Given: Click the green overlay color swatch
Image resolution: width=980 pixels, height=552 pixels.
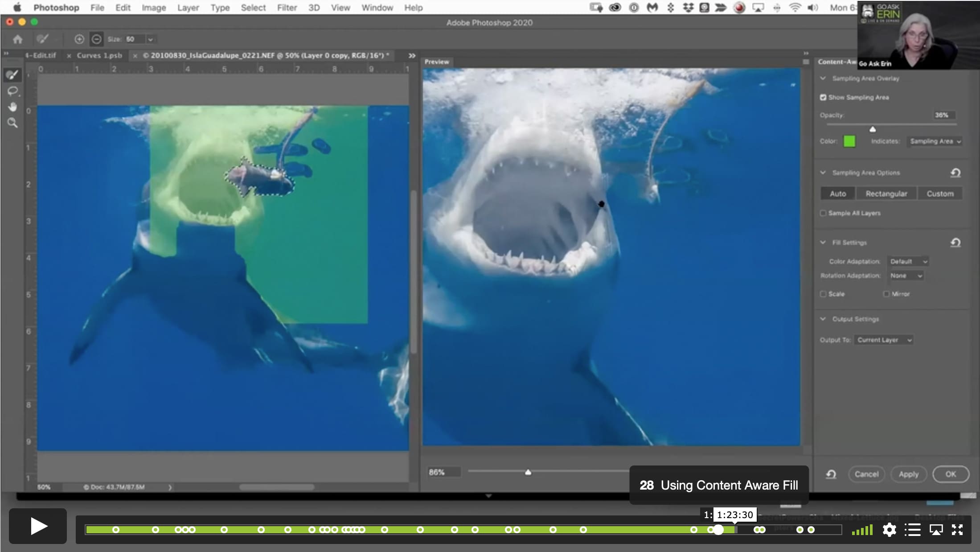Looking at the screenshot, I should click(849, 141).
